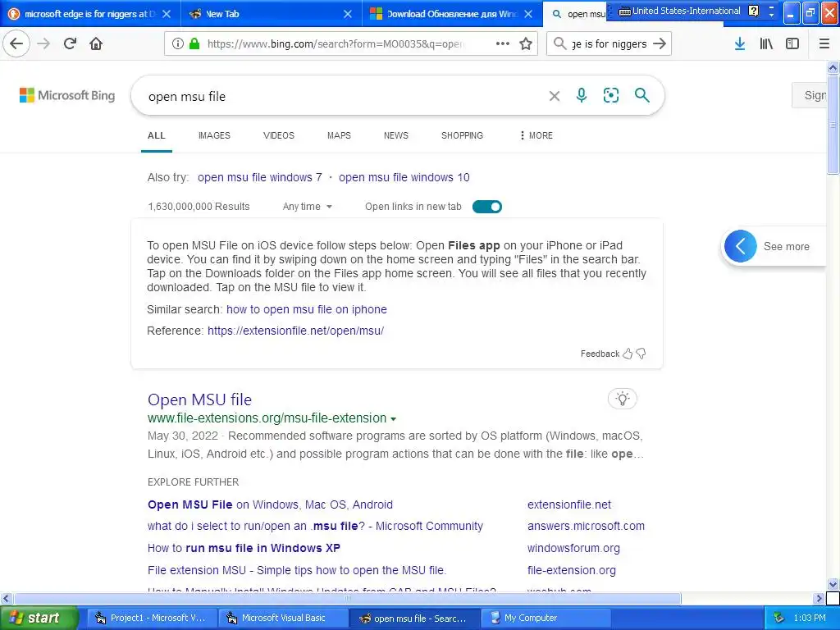
Task: Go back using the browser back arrow
Action: [x=16, y=43]
